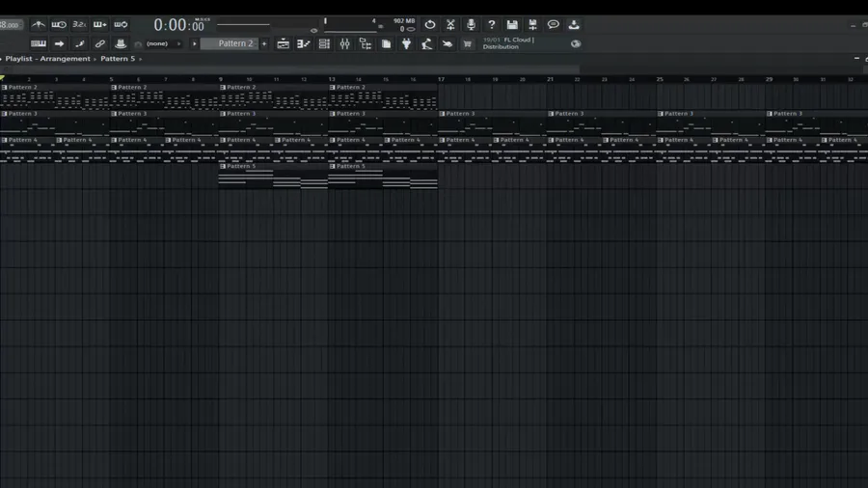The height and width of the screenshot is (488, 868).
Task: Open clip menu of Pattern 3 at bar 17
Action: [442, 114]
